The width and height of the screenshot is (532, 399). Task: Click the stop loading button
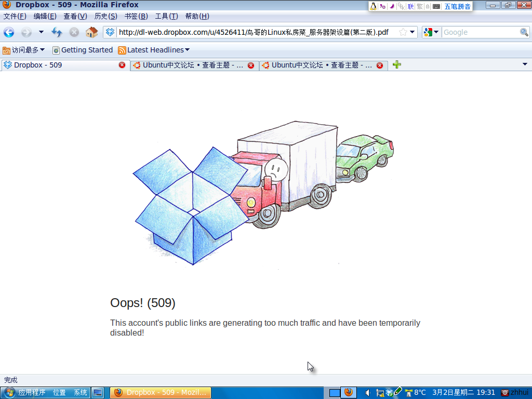point(74,32)
